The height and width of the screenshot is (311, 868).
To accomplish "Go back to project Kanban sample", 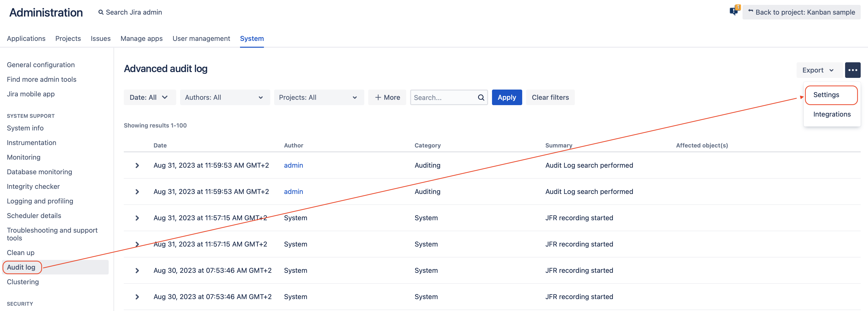I will coord(801,12).
